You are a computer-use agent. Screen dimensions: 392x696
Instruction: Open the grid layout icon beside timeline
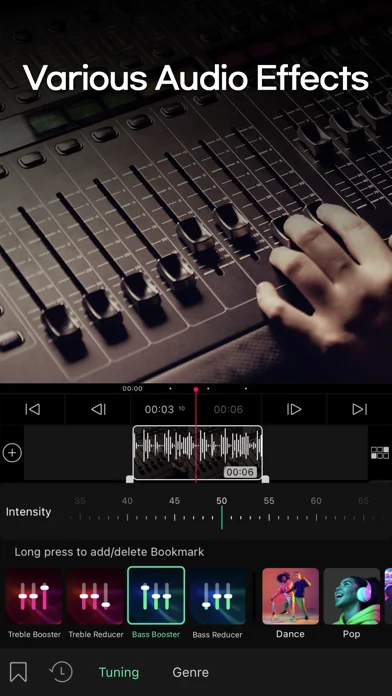tap(380, 453)
